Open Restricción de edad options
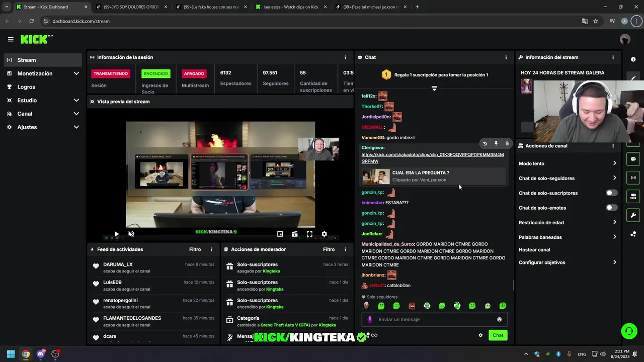 coord(568,222)
